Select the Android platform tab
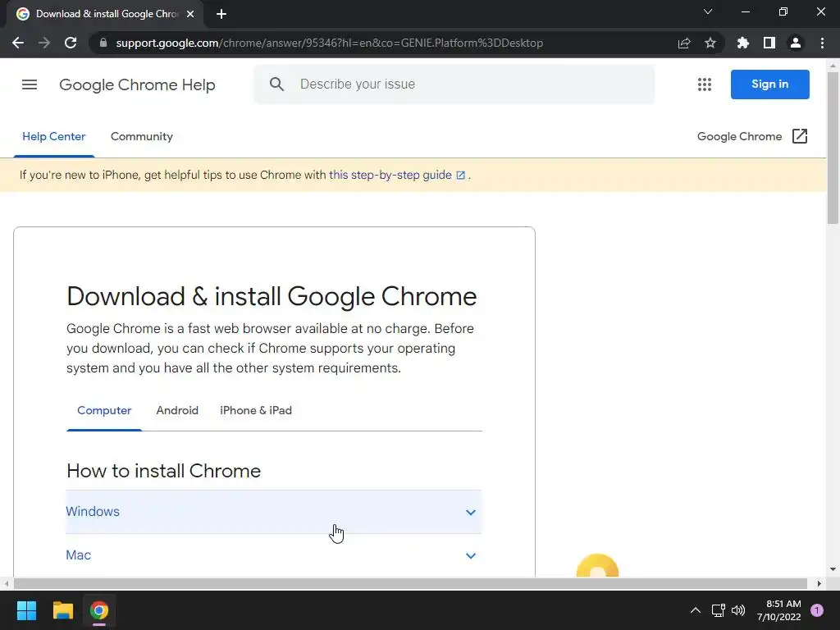 pyautogui.click(x=177, y=410)
